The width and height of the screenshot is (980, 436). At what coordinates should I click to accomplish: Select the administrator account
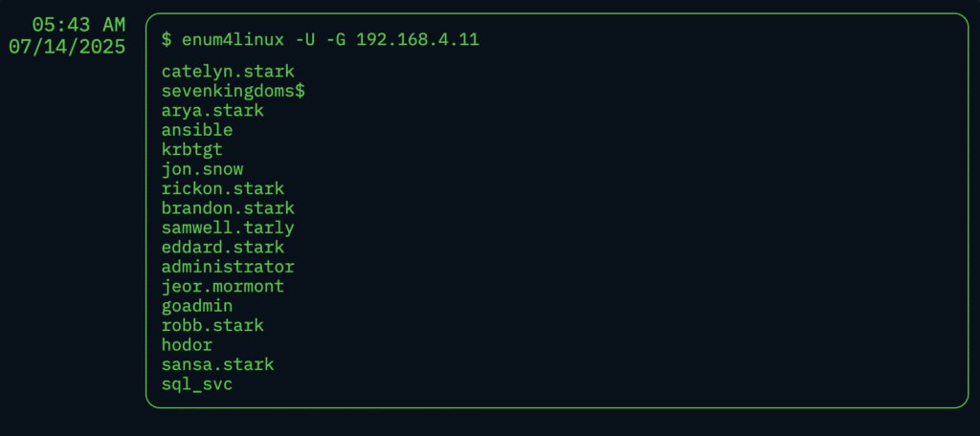[x=228, y=267]
